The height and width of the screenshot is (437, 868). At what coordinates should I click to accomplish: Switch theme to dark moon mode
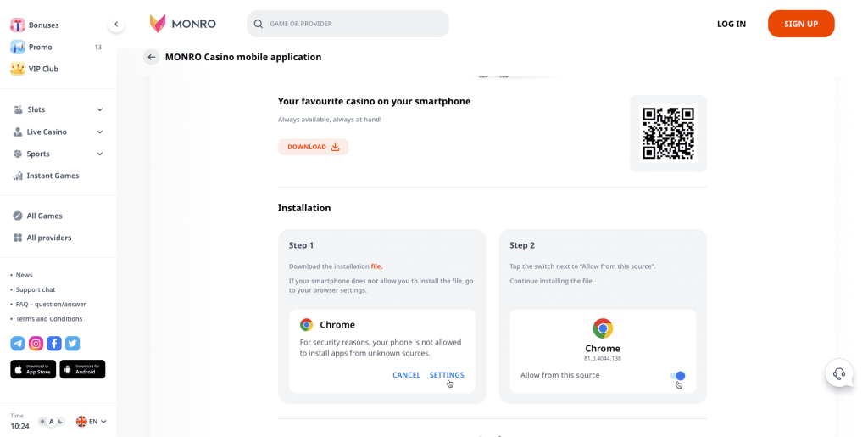coord(61,422)
